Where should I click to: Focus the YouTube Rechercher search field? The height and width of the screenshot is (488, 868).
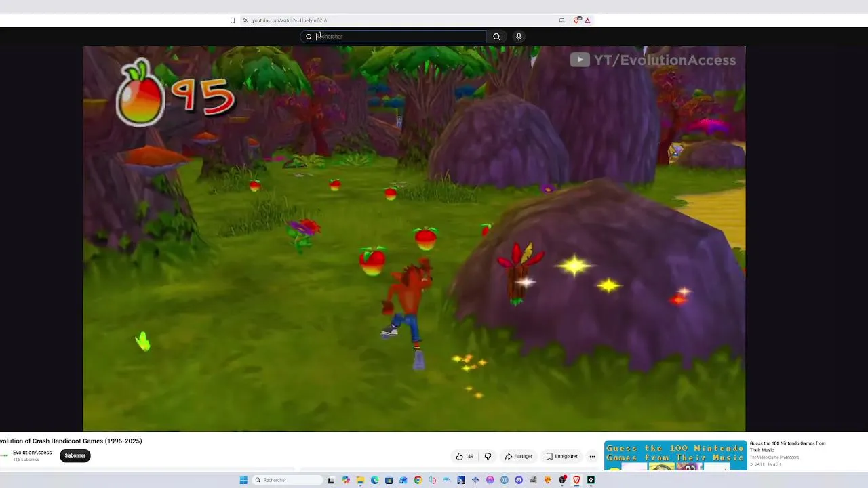click(x=393, y=37)
